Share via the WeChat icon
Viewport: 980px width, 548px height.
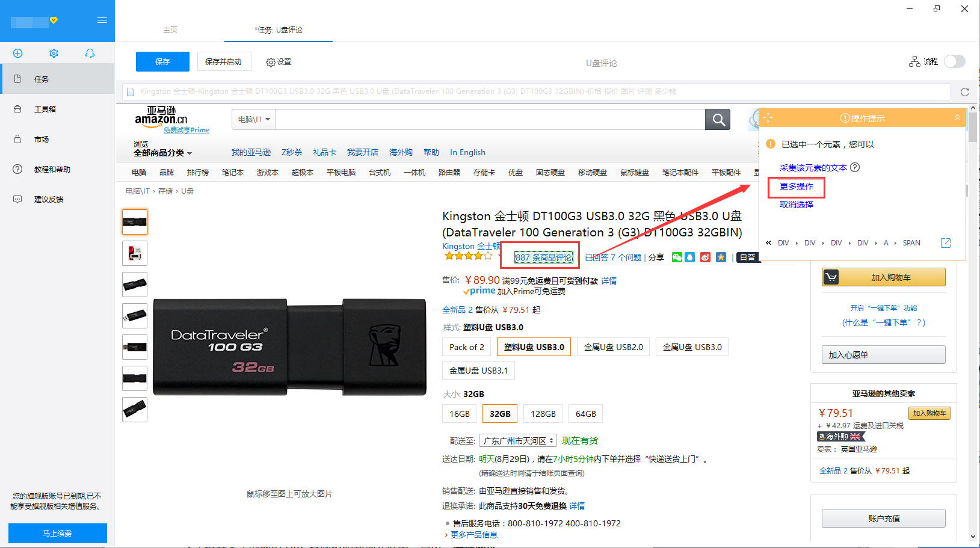click(677, 257)
